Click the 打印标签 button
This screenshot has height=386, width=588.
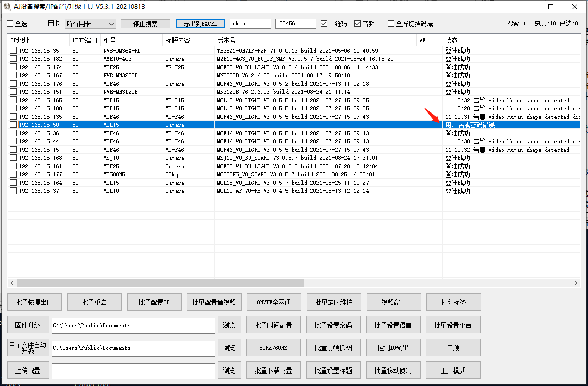point(453,302)
